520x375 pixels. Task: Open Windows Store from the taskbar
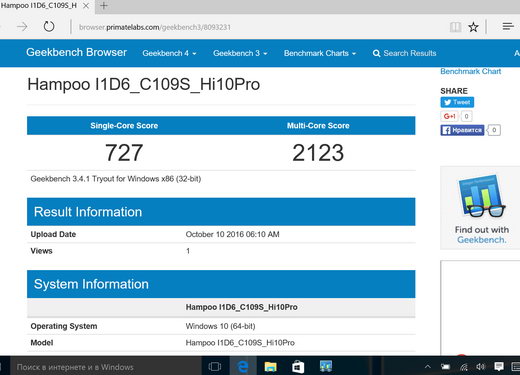298,367
